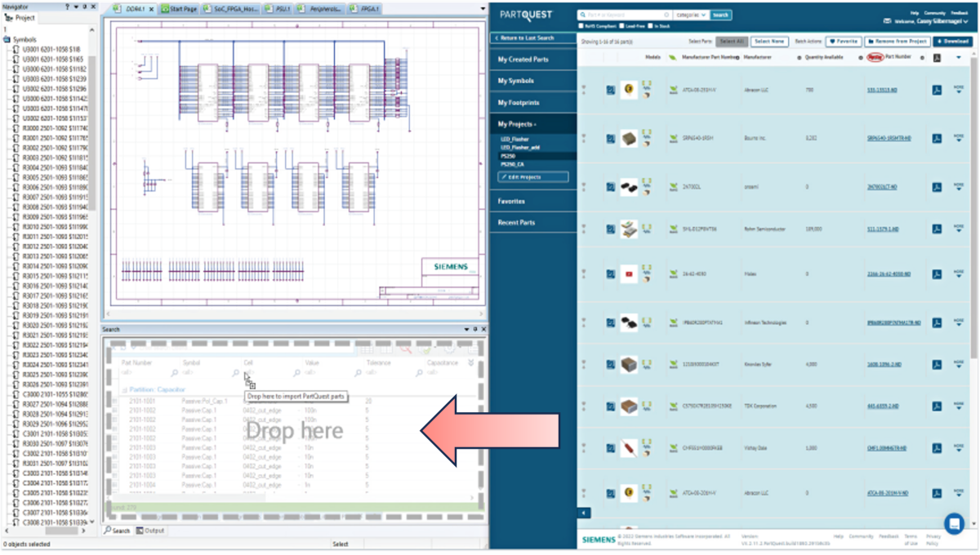Open datasheet PDF for 2N7002L part
This screenshot has height=555, width=980.
click(x=937, y=187)
